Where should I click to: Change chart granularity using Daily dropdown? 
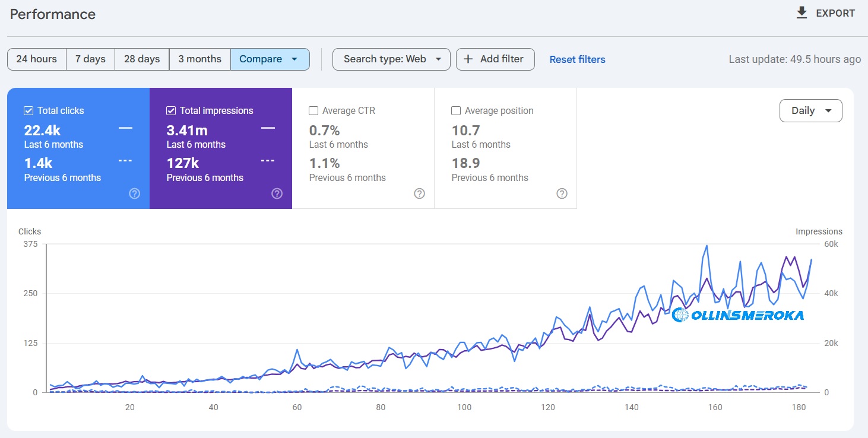[x=810, y=110]
